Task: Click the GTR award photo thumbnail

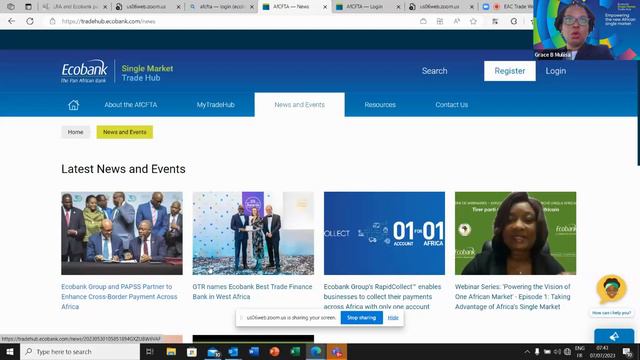Action: (x=253, y=233)
